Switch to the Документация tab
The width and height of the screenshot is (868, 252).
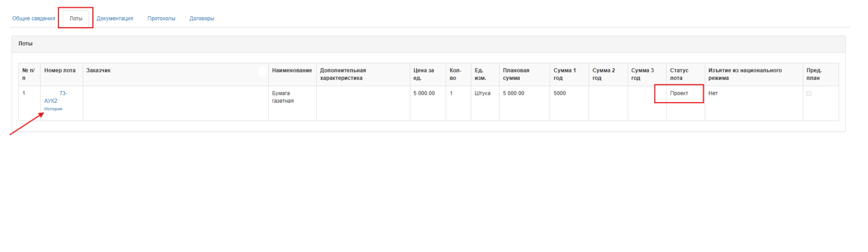(115, 19)
